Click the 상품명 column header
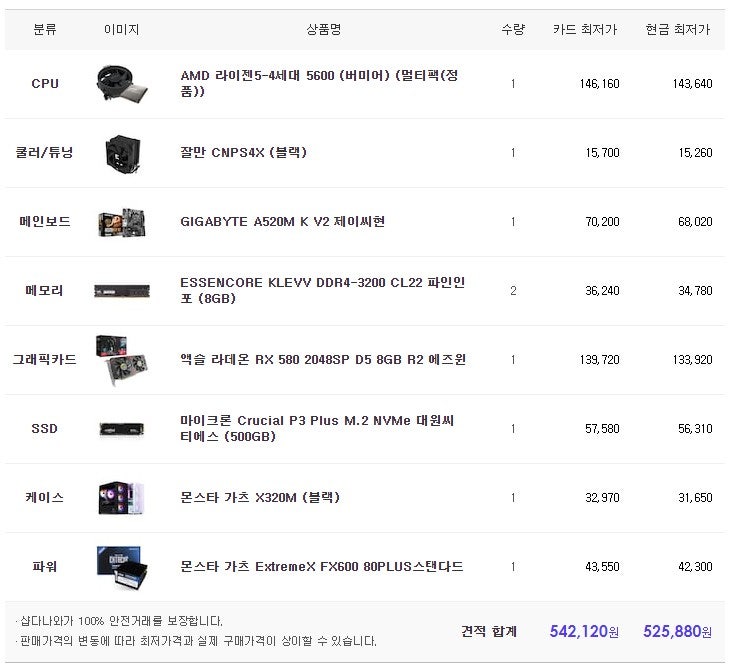This screenshot has height=667, width=741. [323, 30]
